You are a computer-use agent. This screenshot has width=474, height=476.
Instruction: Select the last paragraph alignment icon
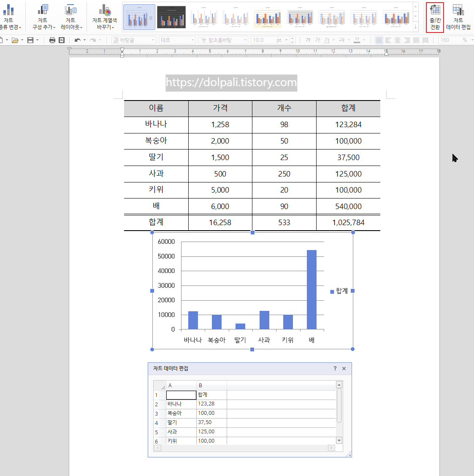426,40
